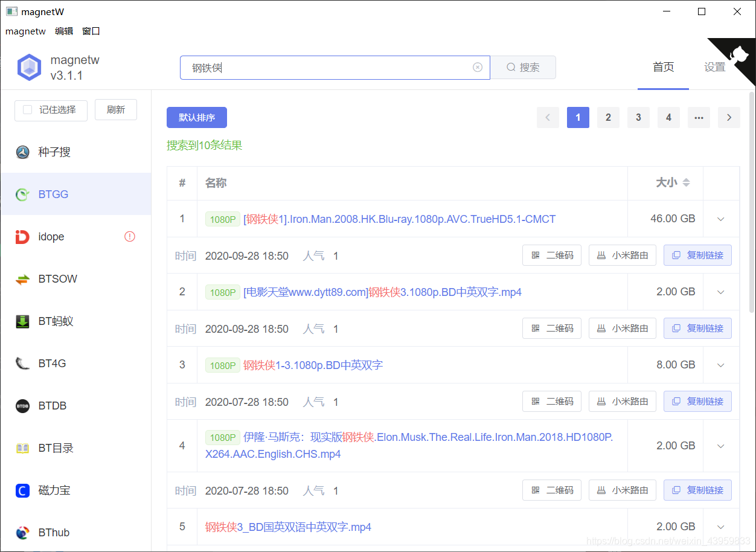Send the 8.00 GB result to 小米路由
The image size is (756, 552).
click(x=623, y=402)
